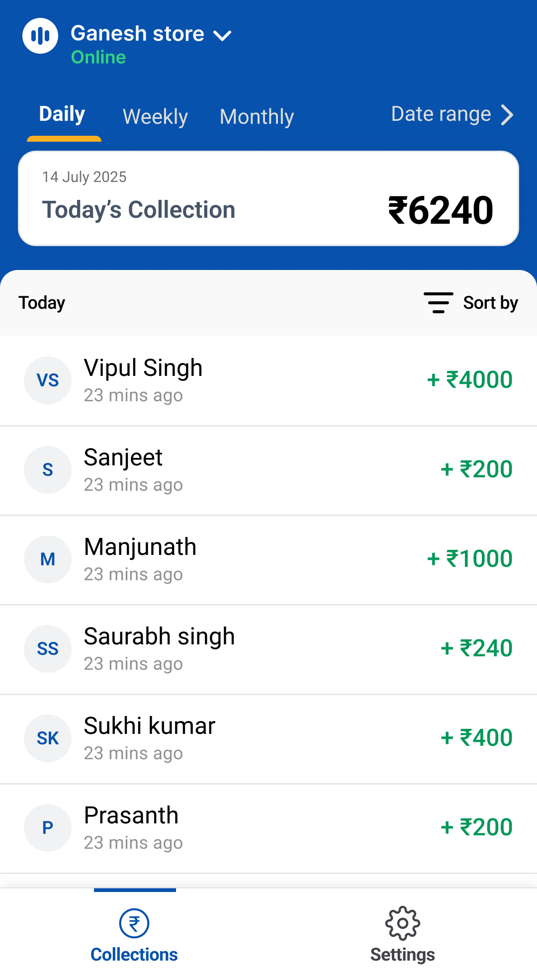
Task: Open Manjunath transaction entry name
Action: coord(140,547)
